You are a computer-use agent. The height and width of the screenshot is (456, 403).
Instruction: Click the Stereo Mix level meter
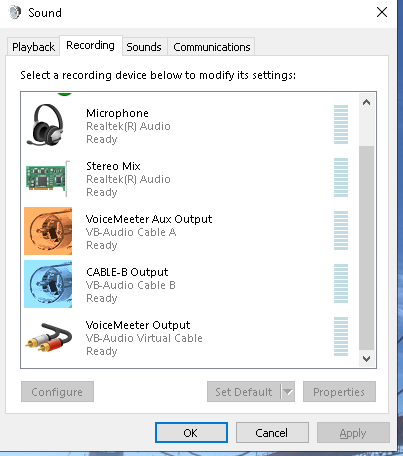pos(341,177)
